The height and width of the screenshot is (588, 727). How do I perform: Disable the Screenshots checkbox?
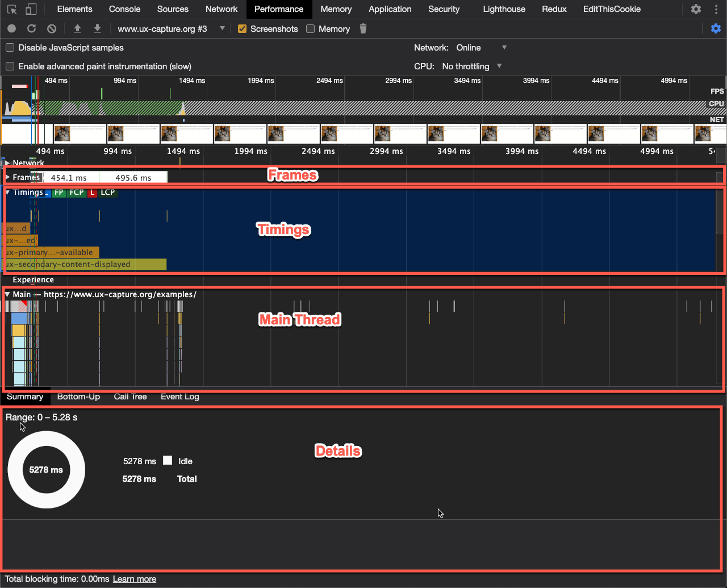(x=242, y=28)
